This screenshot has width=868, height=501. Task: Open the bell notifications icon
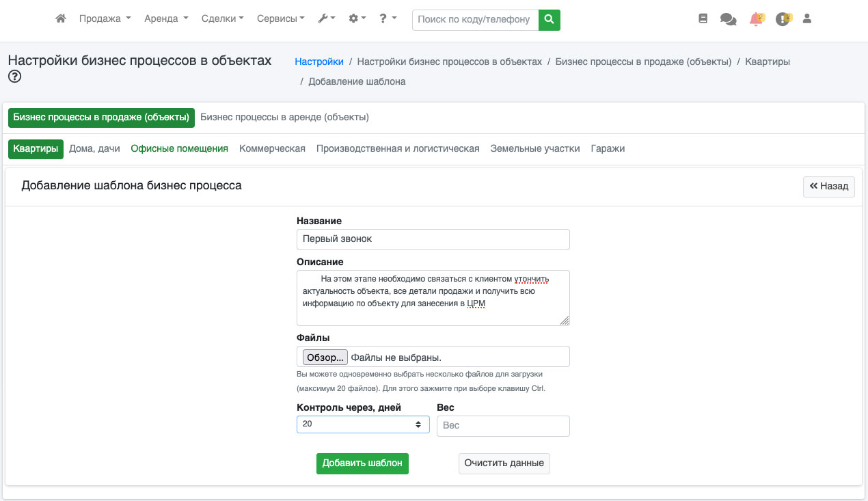tap(756, 19)
